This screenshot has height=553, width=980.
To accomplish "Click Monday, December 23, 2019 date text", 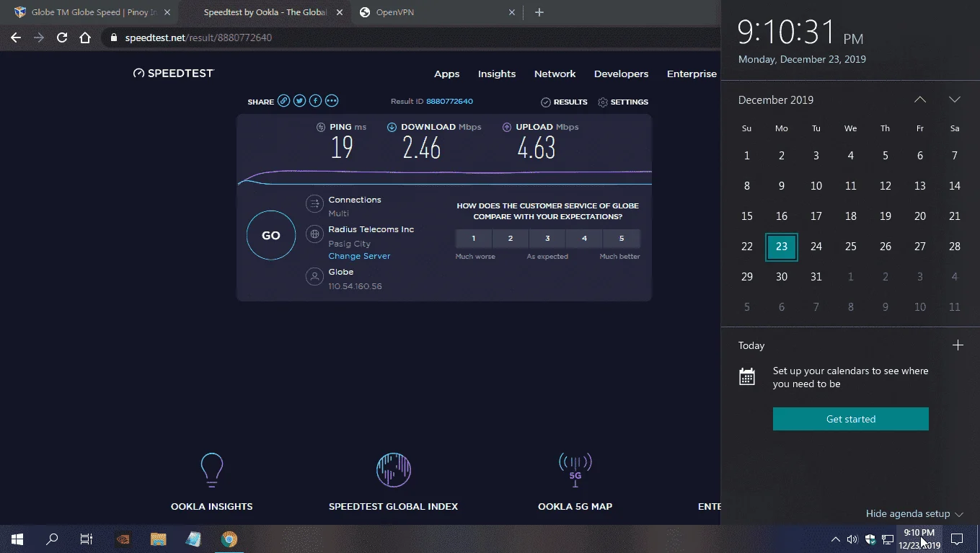I will coord(802,59).
